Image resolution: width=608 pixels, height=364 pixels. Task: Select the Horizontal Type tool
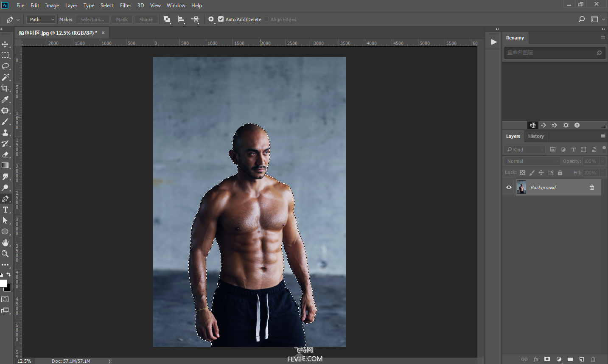click(5, 210)
